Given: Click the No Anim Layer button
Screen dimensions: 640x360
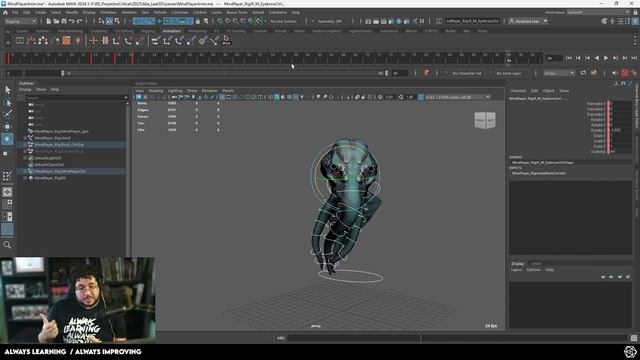Looking at the screenshot, I should tap(509, 73).
